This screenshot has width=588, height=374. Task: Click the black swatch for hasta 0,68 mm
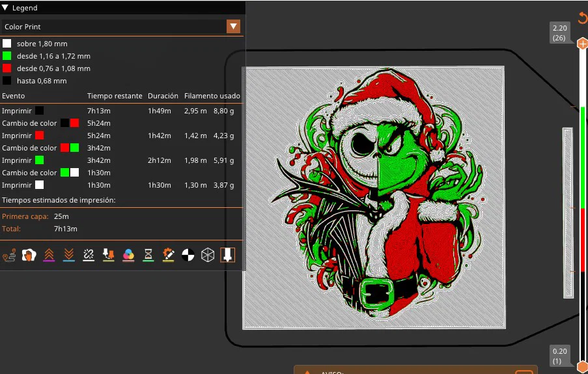pyautogui.click(x=7, y=81)
